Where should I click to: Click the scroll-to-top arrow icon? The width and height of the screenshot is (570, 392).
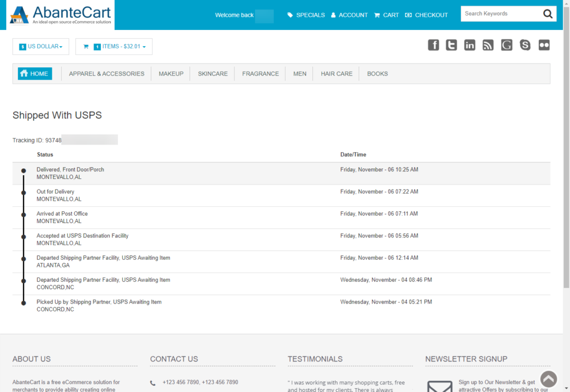[x=548, y=379]
